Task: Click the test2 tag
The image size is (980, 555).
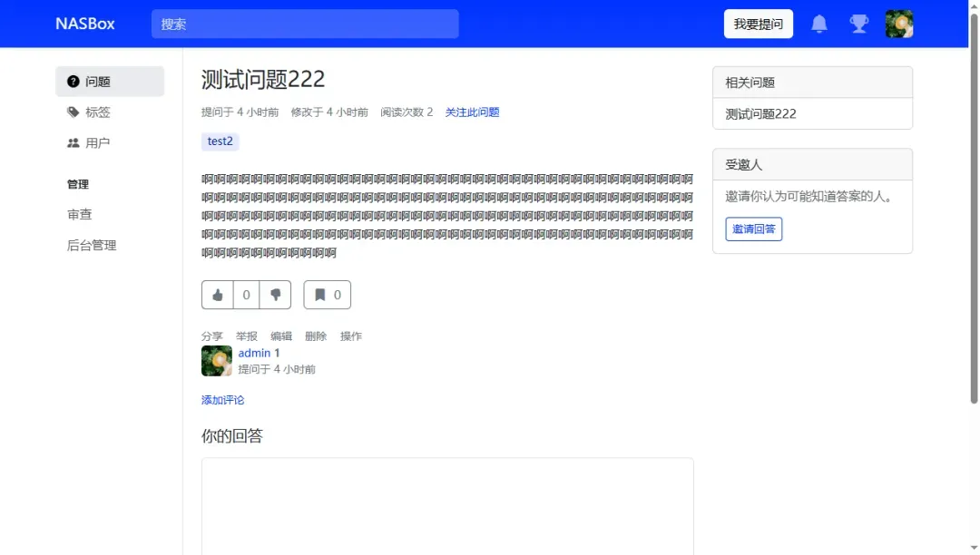Action: pyautogui.click(x=220, y=141)
